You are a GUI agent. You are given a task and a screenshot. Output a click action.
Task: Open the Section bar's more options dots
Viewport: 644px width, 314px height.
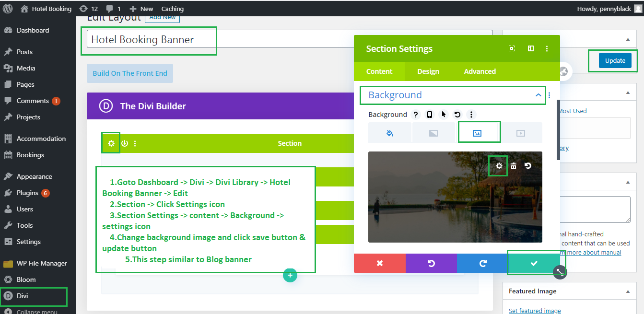click(135, 143)
